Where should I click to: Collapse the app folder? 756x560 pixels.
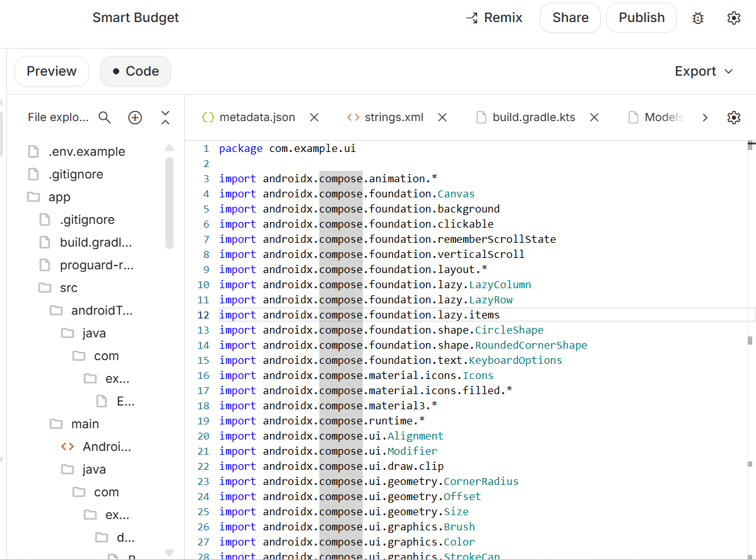click(49, 197)
